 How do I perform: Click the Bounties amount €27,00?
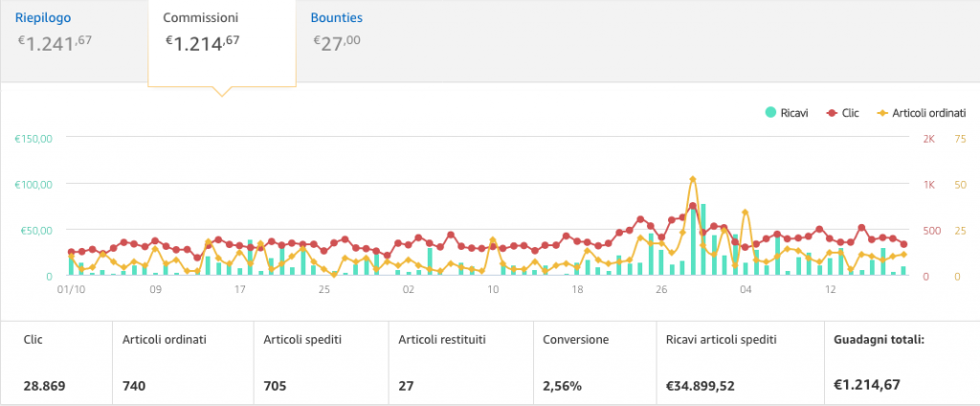336,42
